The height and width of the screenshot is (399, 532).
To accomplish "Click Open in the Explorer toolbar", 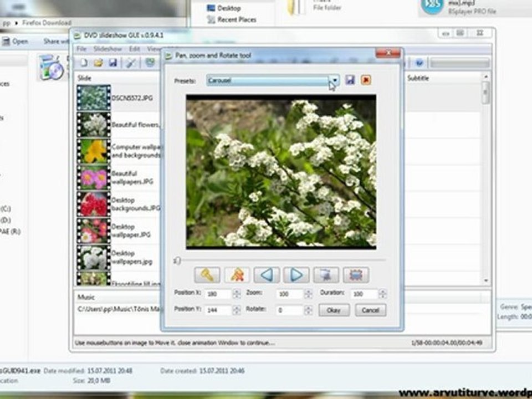I will pos(16,42).
